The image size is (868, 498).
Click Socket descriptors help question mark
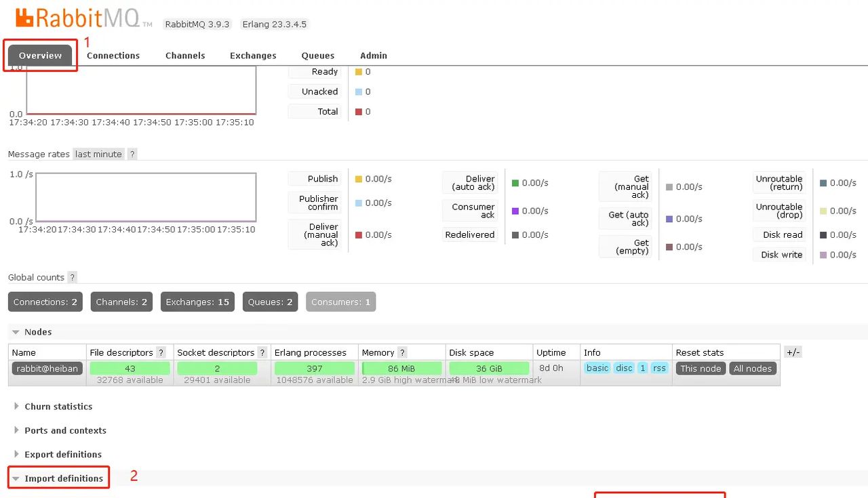(x=262, y=353)
